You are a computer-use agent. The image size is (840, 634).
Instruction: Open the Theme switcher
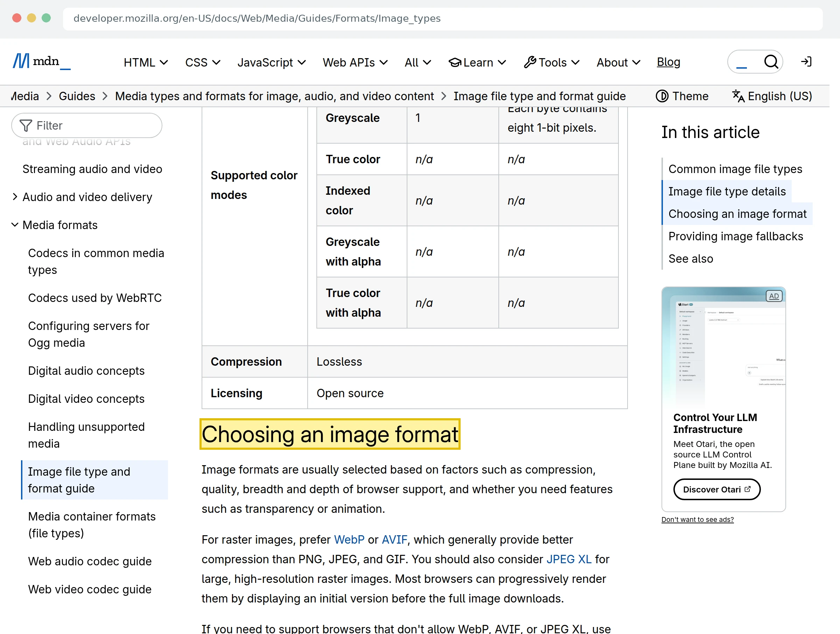(x=682, y=96)
